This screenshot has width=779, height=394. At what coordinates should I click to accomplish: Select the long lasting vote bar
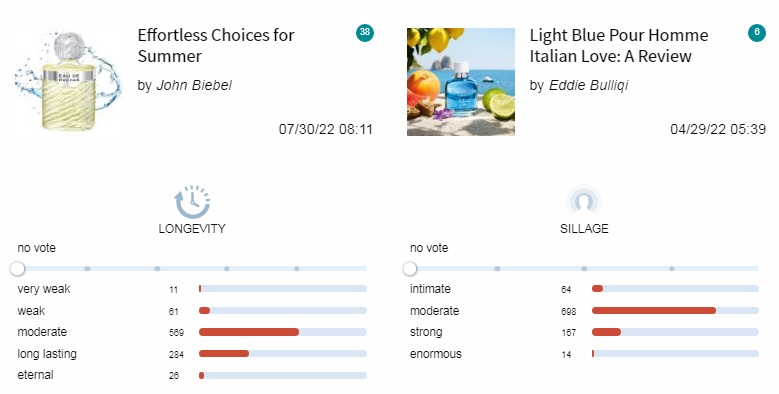pos(283,354)
